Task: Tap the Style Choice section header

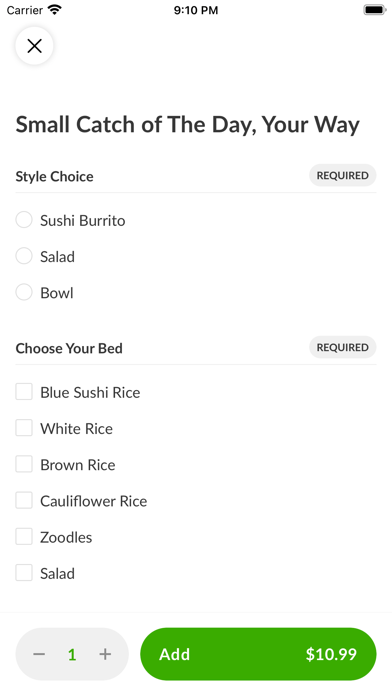Action: 55,176
